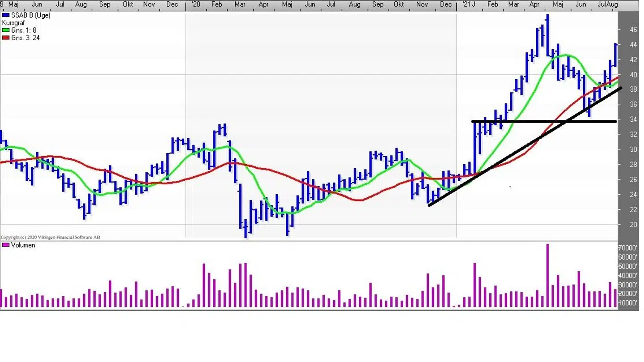Screen dimensions: 644x362
Task: Click the blue SSAB B legend swatch
Action: click(6, 15)
